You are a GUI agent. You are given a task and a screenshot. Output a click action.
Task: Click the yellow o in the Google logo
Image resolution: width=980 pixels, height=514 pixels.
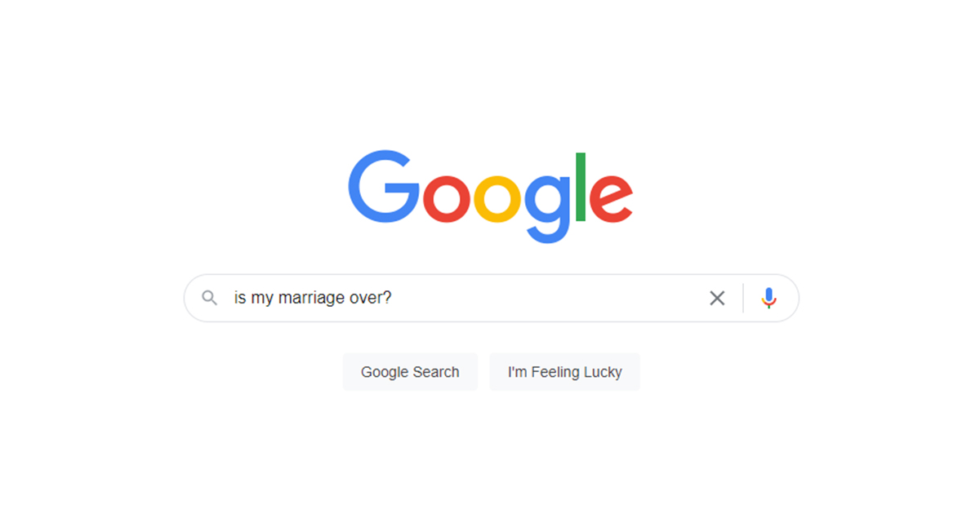(x=497, y=198)
